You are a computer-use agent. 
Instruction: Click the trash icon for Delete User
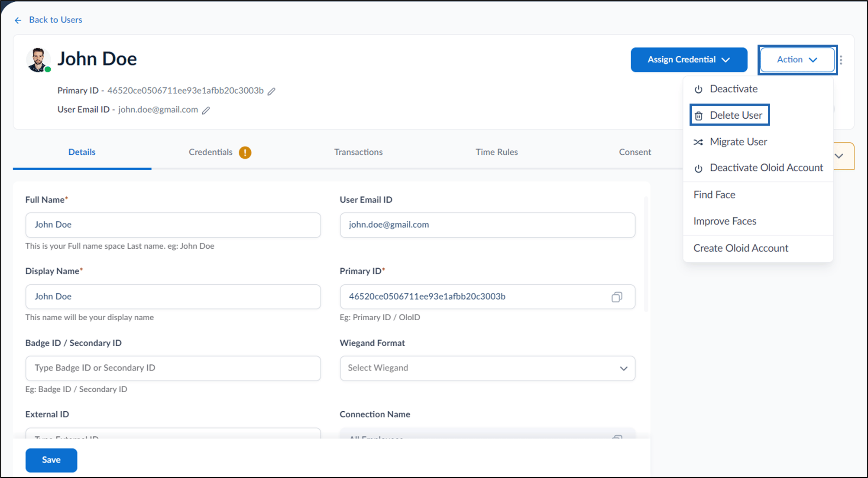698,116
